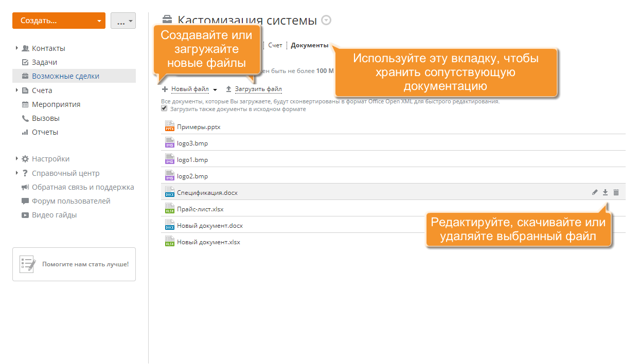The image size is (638, 364).
Task: Click the Новый файл link
Action: pos(190,89)
